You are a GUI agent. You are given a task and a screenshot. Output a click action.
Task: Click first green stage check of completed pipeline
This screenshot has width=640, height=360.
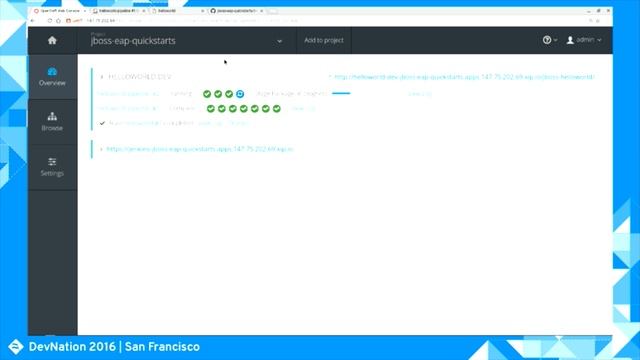point(211,109)
